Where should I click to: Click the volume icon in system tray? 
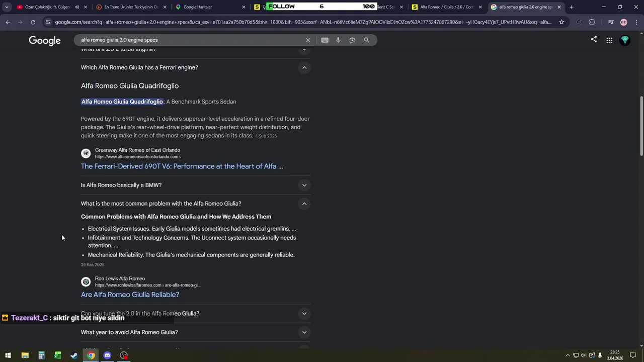click(x=584, y=355)
